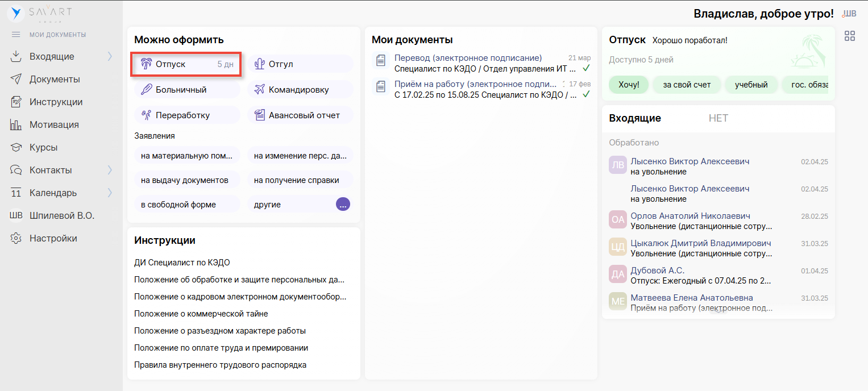Open the Перевод document icon

(381, 59)
